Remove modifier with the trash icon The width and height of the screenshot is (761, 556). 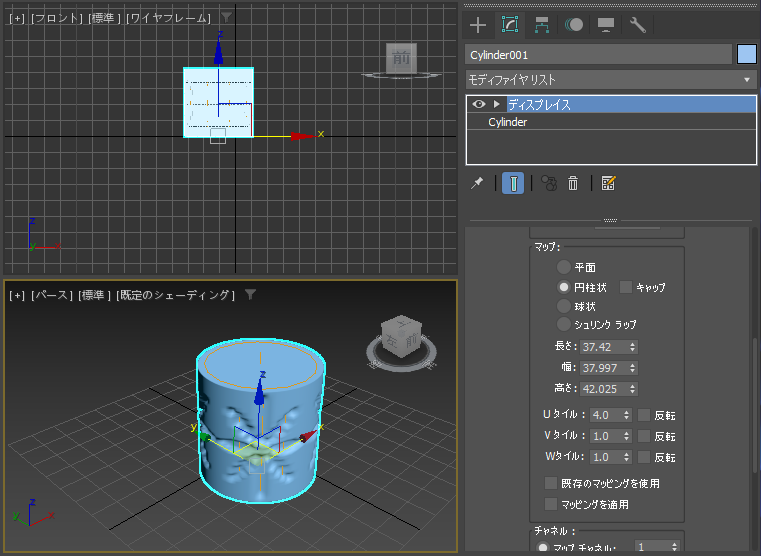[x=573, y=183]
